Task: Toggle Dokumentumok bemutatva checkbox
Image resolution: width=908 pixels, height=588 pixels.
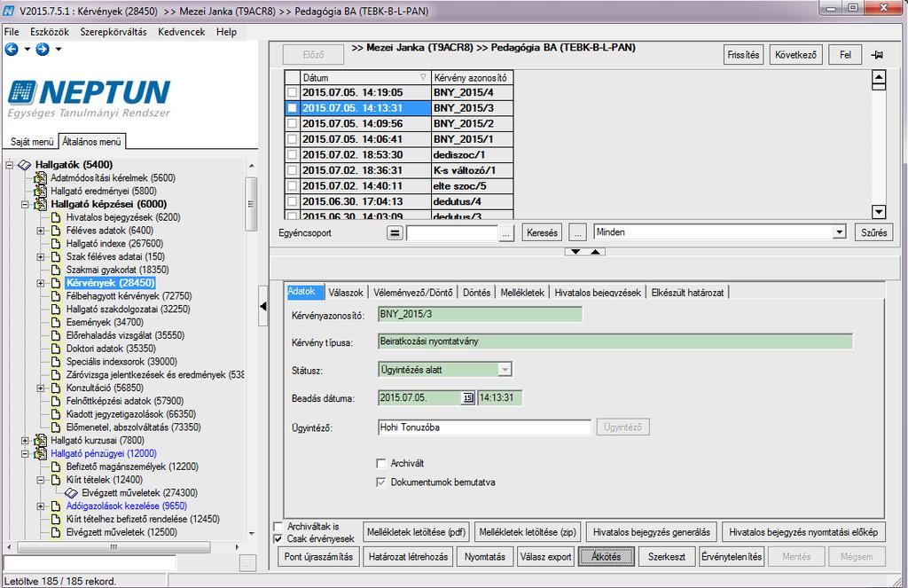Action: [x=381, y=482]
